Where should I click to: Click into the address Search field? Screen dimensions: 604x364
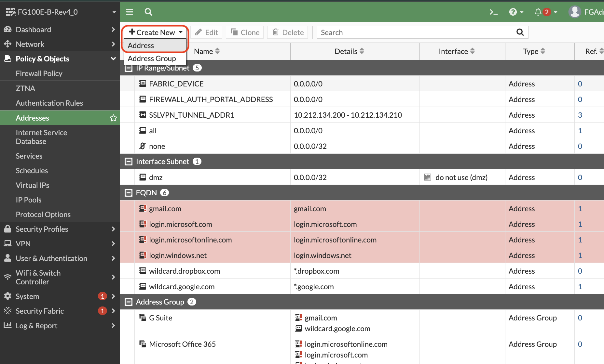point(414,32)
